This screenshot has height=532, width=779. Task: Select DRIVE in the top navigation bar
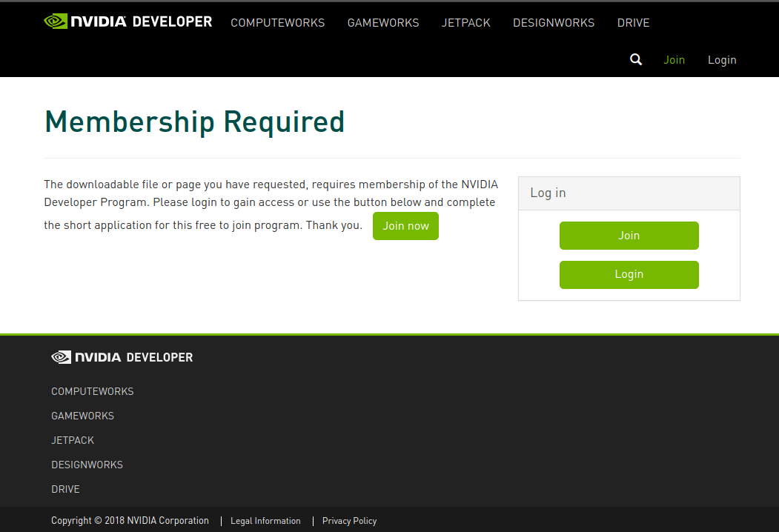point(633,23)
